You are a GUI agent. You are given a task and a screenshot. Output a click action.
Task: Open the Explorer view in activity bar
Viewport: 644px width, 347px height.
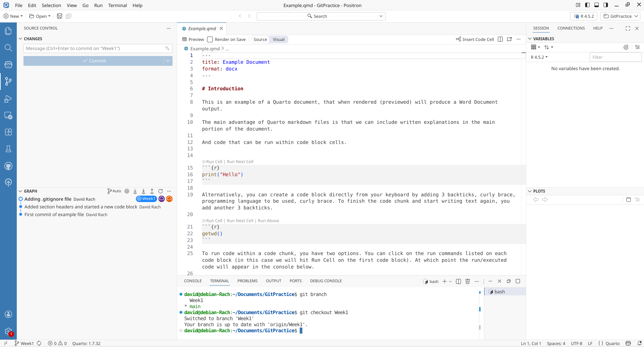8,31
